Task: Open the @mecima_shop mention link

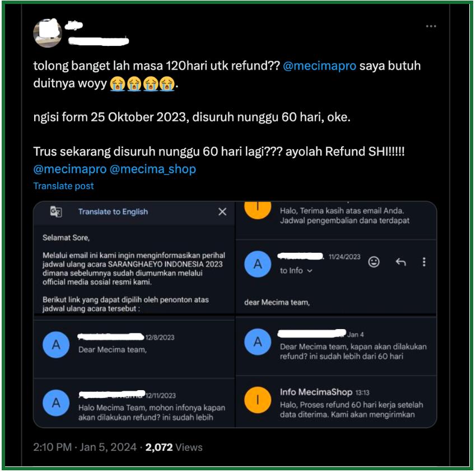Action: point(153,169)
